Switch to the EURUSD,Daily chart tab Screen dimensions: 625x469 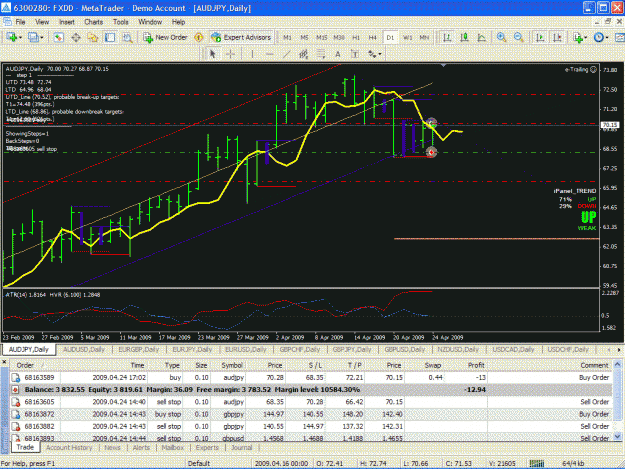click(x=246, y=349)
